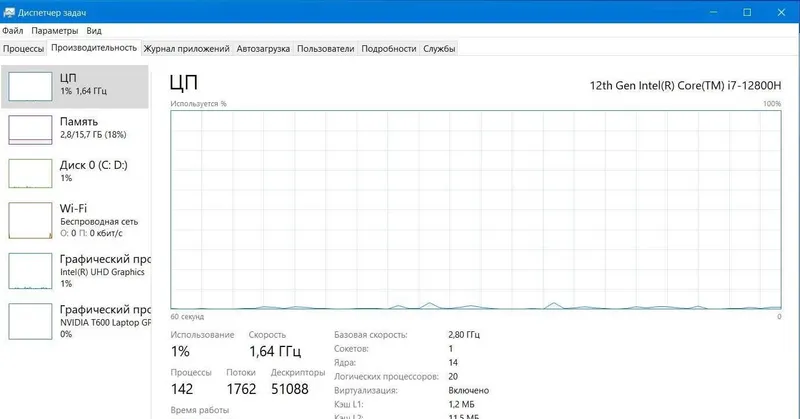
Task: Click the Диск 0 mini graph thumbnail
Action: (x=30, y=173)
